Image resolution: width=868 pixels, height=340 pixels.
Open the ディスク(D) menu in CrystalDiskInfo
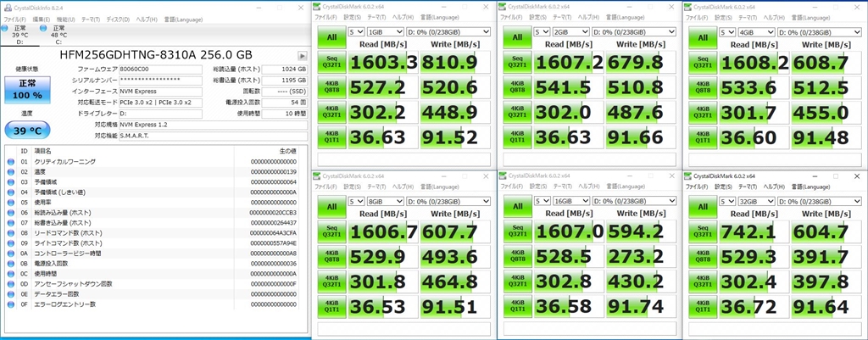click(x=118, y=20)
